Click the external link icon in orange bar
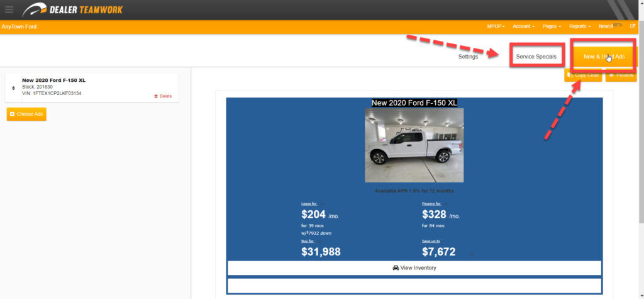Image resolution: width=644 pixels, height=299 pixels. [633, 26]
